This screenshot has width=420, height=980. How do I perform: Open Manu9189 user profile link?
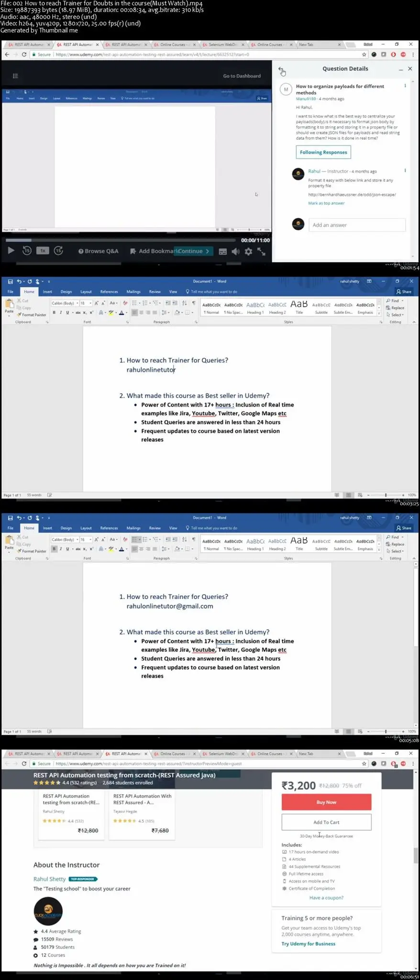coord(306,99)
